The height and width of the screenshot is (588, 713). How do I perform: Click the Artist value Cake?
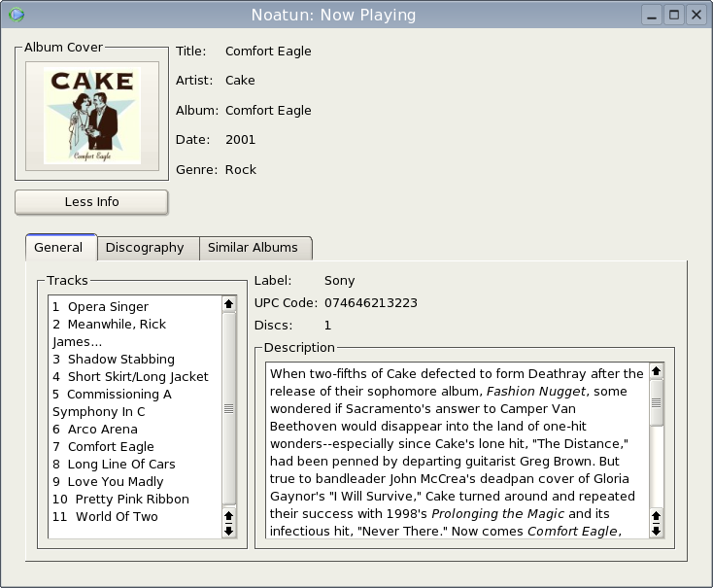coord(240,80)
